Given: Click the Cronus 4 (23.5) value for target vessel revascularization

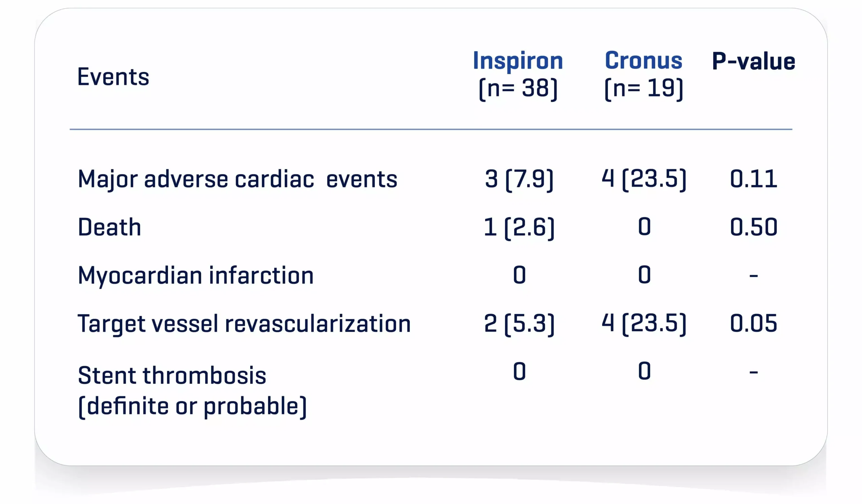Looking at the screenshot, I should [x=644, y=324].
